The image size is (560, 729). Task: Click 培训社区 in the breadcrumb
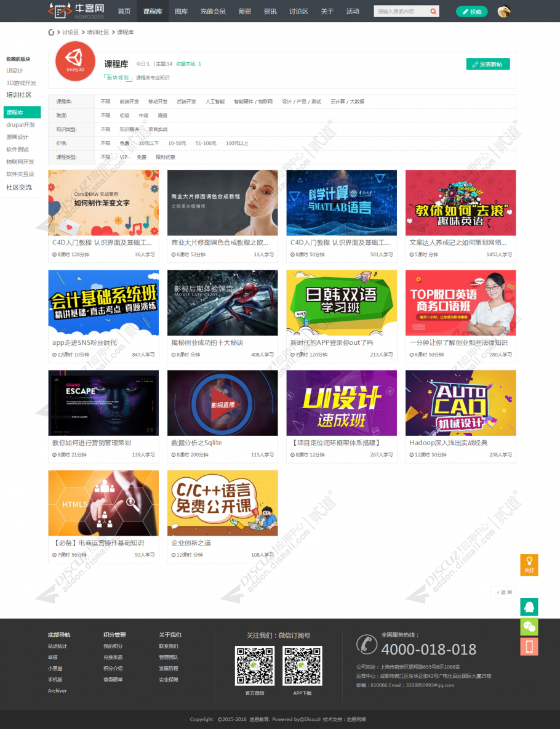point(98,32)
